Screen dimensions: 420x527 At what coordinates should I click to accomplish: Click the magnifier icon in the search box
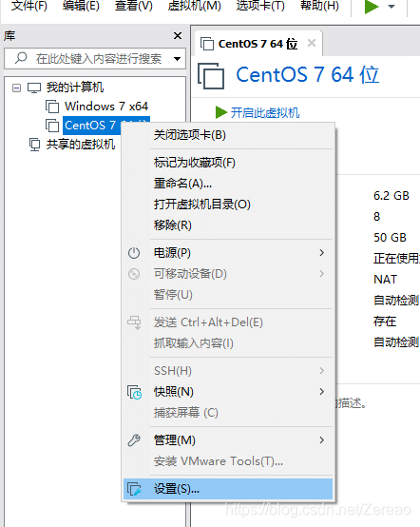point(21,58)
